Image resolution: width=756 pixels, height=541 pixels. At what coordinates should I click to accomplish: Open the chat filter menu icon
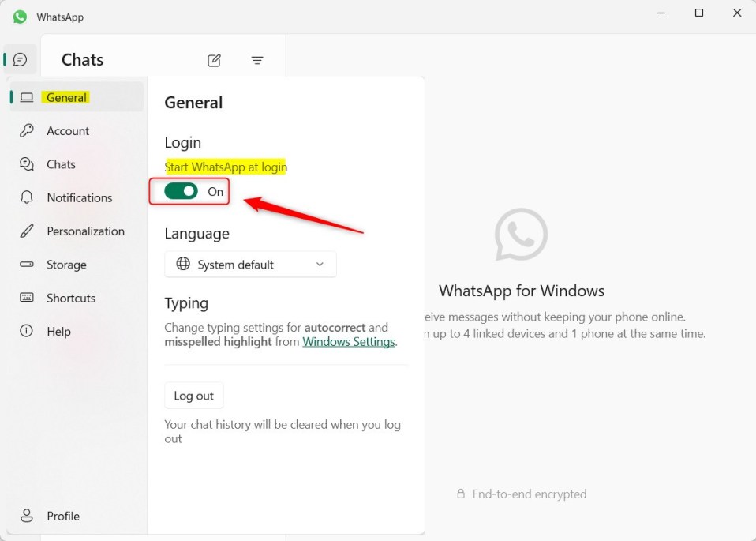coord(257,60)
